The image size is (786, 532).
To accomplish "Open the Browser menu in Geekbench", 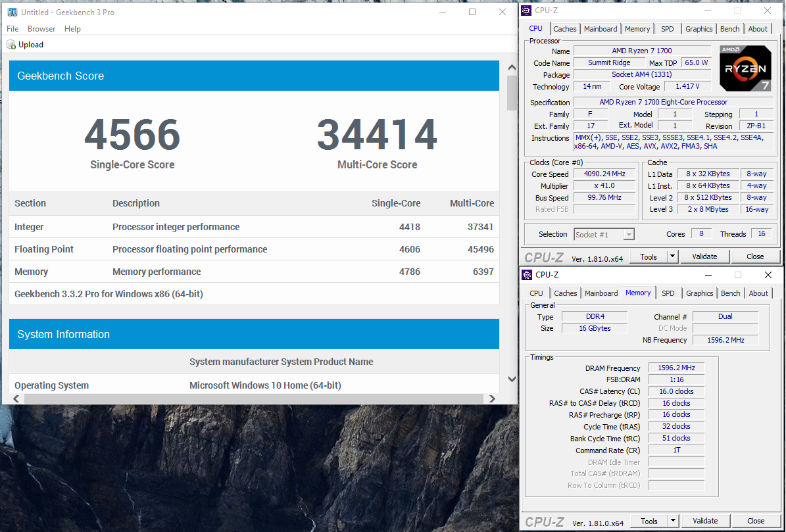I will pos(41,28).
